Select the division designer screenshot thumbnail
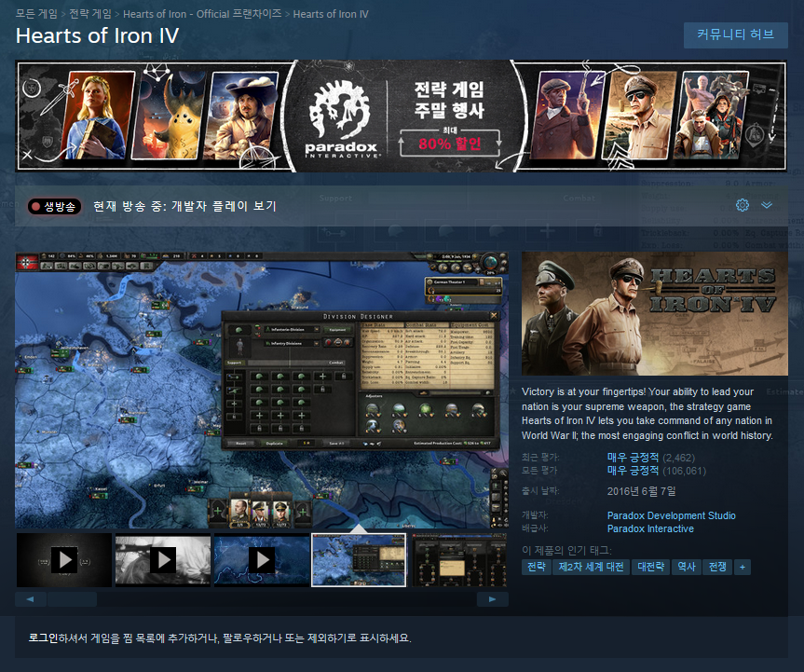This screenshot has width=804, height=672. click(x=359, y=559)
